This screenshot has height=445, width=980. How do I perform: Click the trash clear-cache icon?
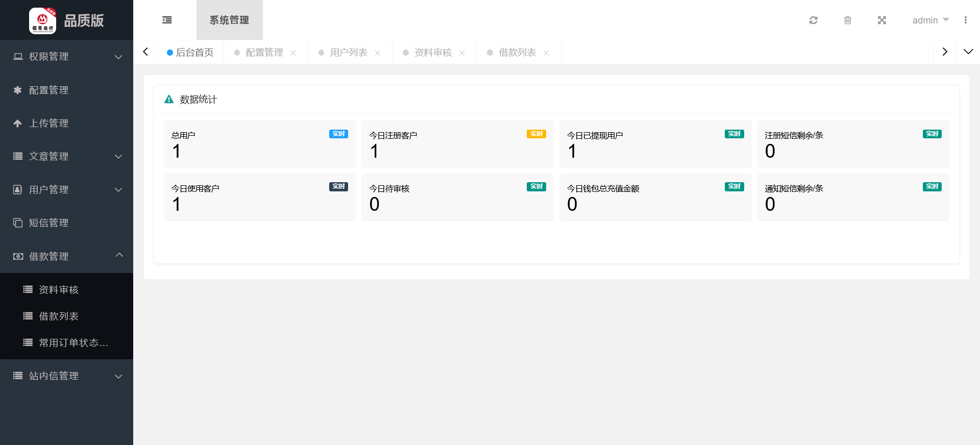coord(847,20)
